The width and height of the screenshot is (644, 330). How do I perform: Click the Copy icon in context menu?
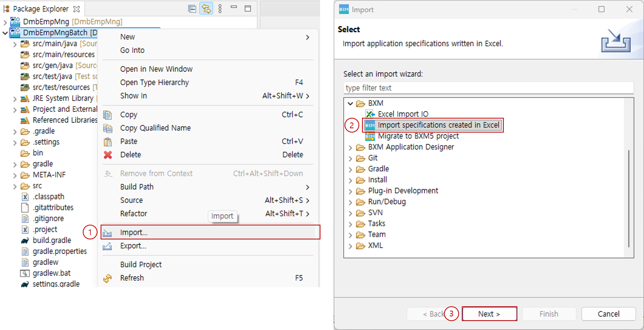tap(108, 115)
